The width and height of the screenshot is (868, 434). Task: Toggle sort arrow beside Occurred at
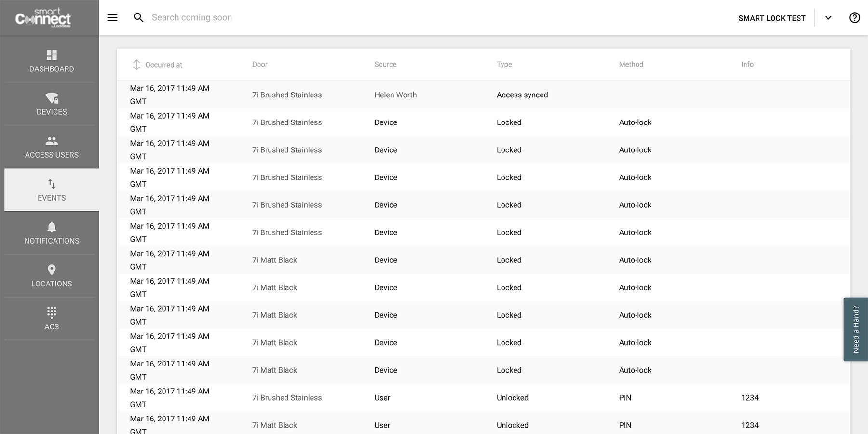(x=136, y=65)
